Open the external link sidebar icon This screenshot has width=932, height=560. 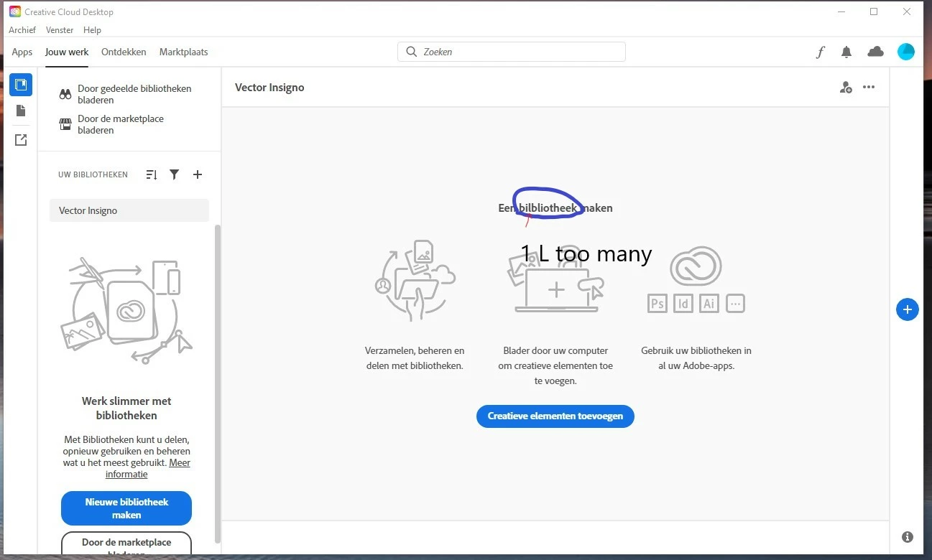pos(21,140)
